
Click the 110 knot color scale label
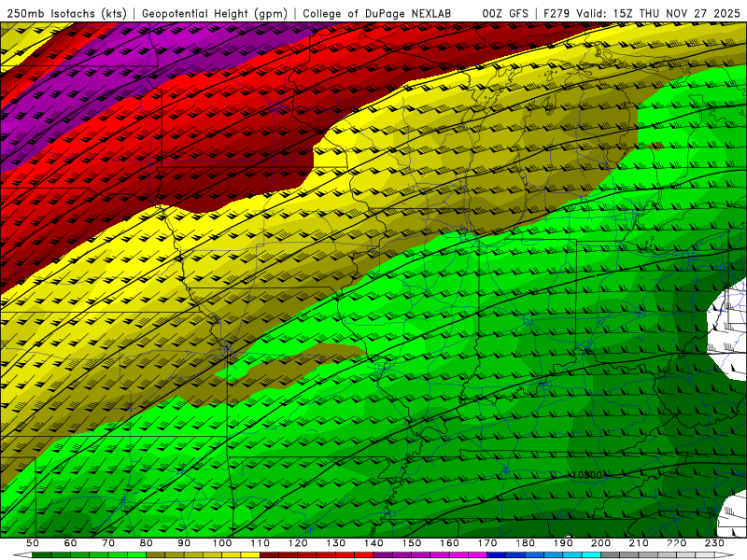[x=261, y=543]
